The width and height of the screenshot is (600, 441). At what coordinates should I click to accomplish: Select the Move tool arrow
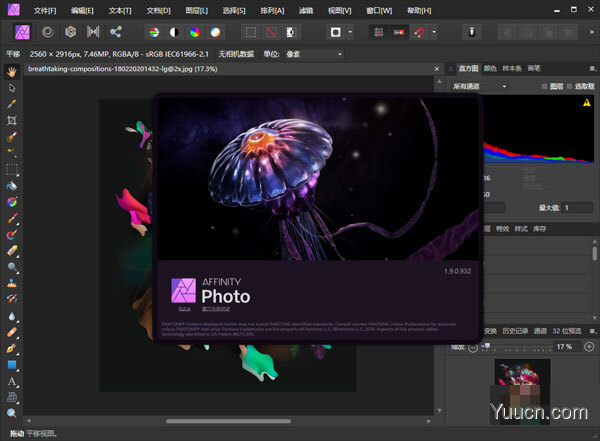click(x=12, y=88)
